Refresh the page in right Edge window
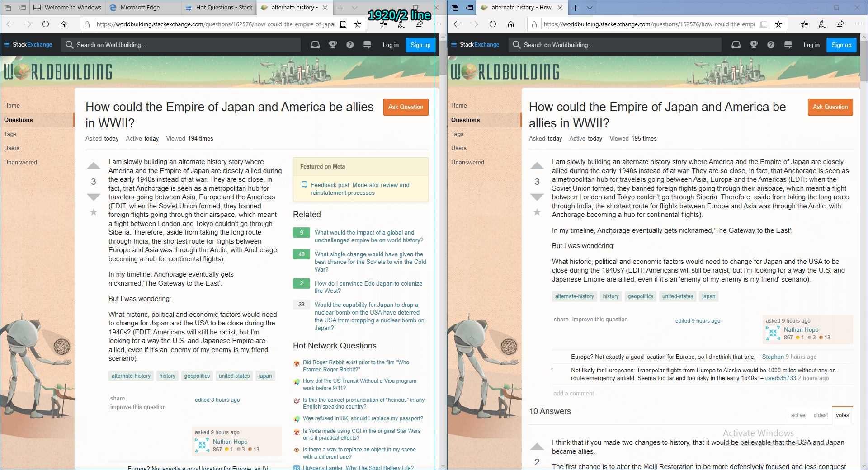 point(493,24)
